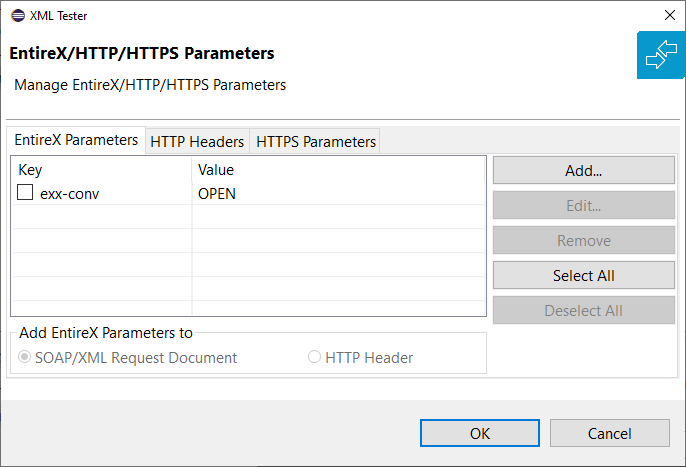This screenshot has height=467, width=686.
Task: Confirm with the OK button
Action: click(x=480, y=433)
